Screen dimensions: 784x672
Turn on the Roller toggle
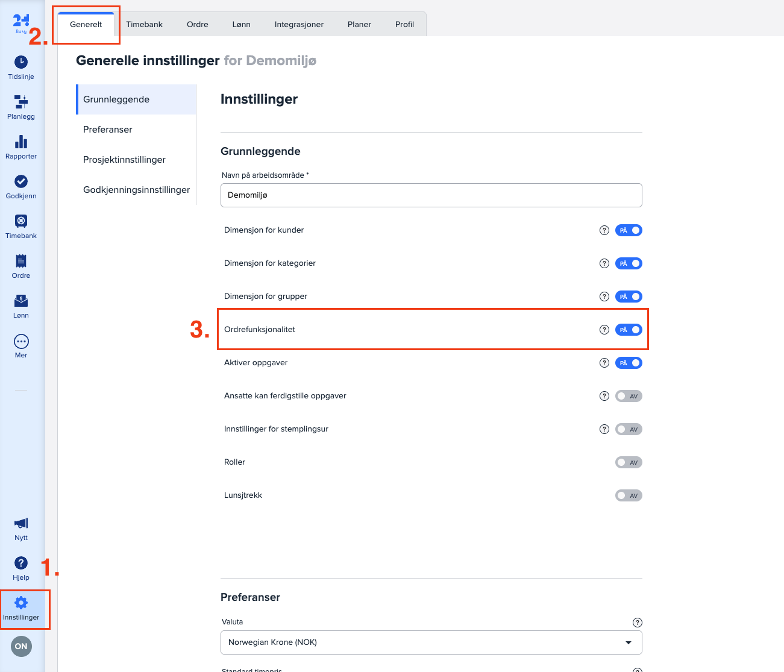click(x=629, y=462)
